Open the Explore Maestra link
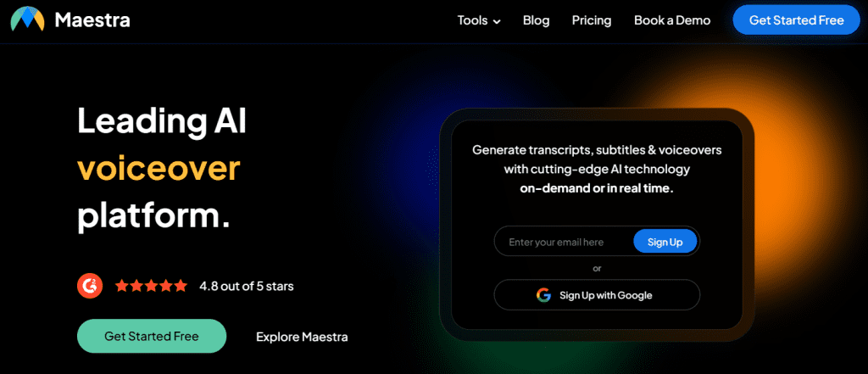868x374 pixels. 302,337
